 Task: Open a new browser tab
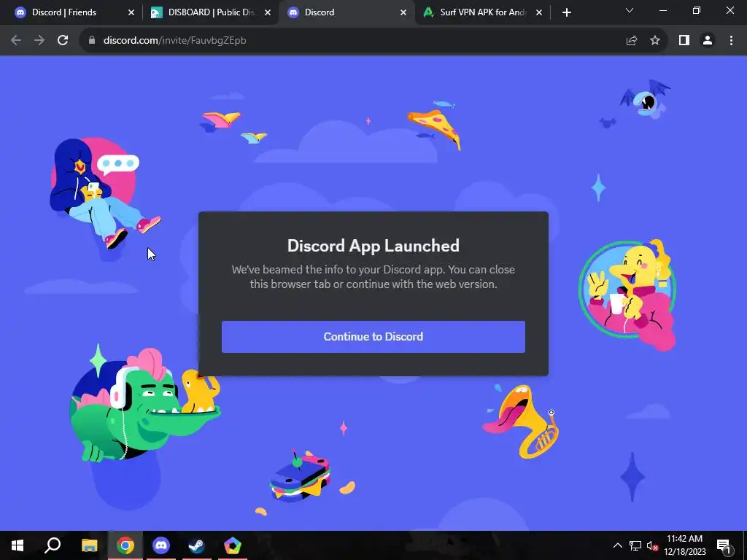click(566, 12)
